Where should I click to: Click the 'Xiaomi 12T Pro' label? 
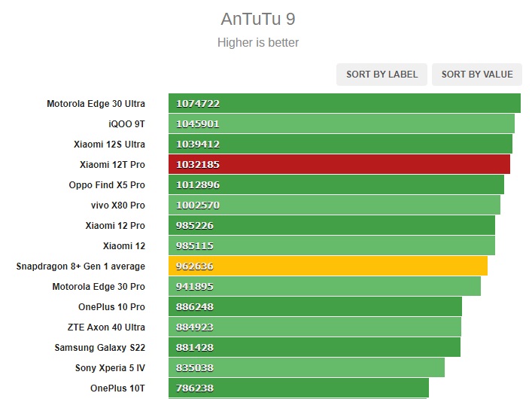click(x=112, y=165)
